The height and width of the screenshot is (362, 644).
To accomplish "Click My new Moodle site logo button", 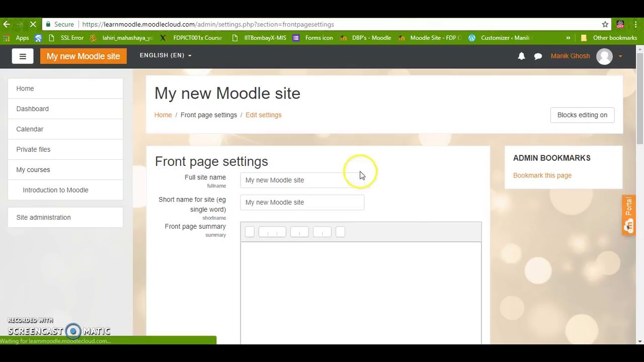I will [x=84, y=56].
